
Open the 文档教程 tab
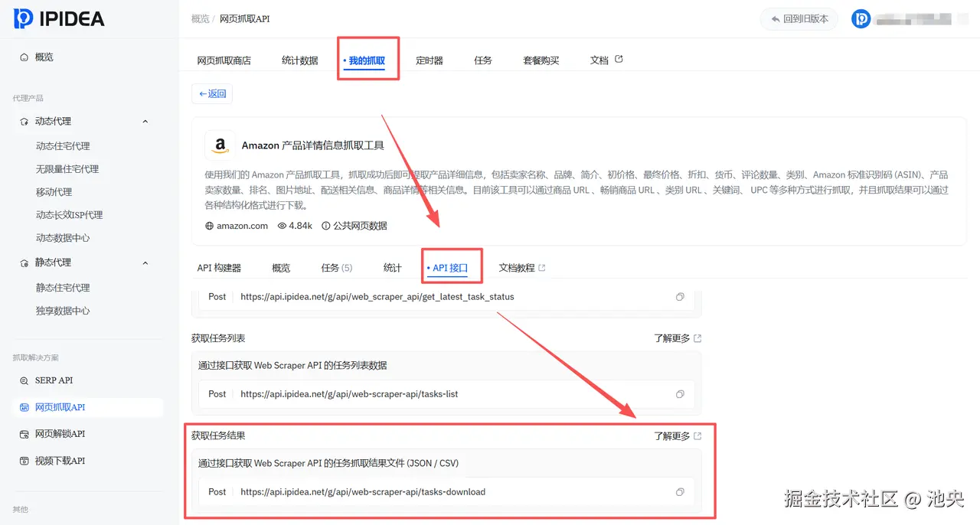coord(517,268)
